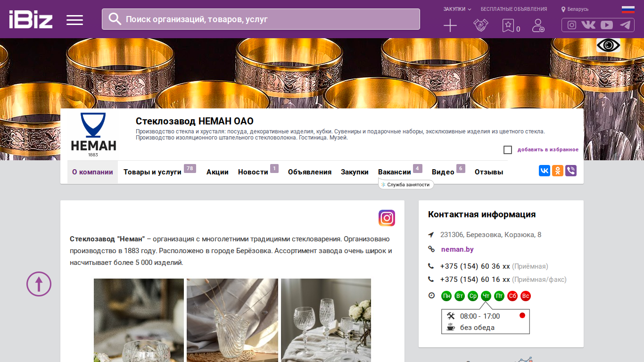Open iBiz Telegram channel in header
Screen dimensions: 644x362
click(625, 25)
